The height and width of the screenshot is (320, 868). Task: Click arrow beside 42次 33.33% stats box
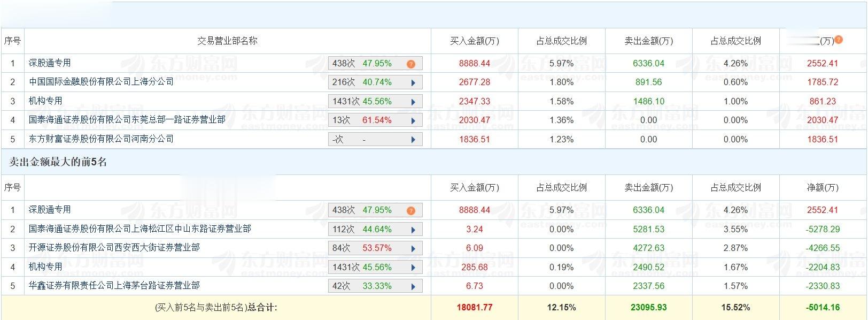pos(413,287)
